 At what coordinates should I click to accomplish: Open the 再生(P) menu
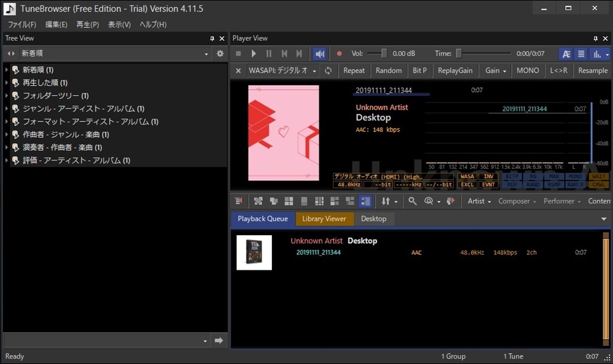point(87,24)
